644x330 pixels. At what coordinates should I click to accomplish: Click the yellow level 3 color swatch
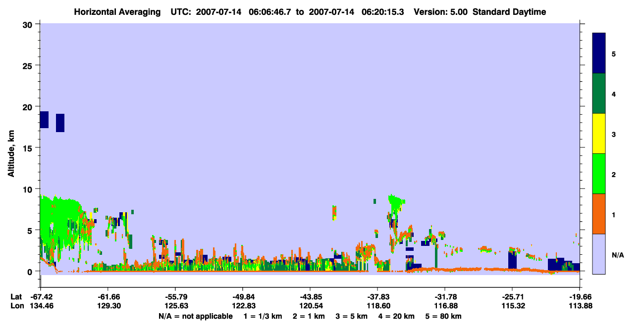pos(599,134)
